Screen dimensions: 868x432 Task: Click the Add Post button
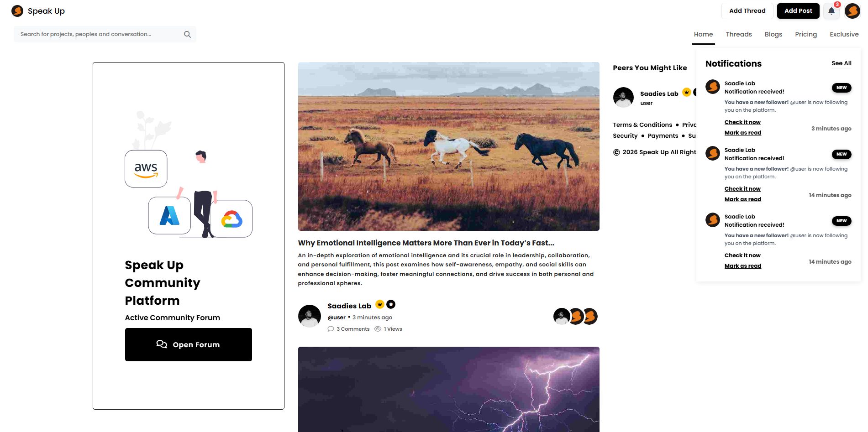798,11
